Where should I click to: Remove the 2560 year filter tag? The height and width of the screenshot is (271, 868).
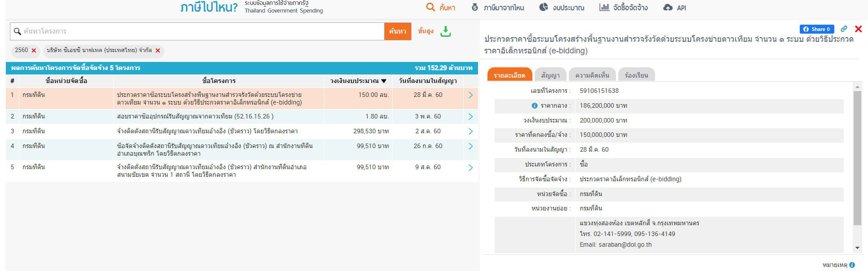[34, 51]
